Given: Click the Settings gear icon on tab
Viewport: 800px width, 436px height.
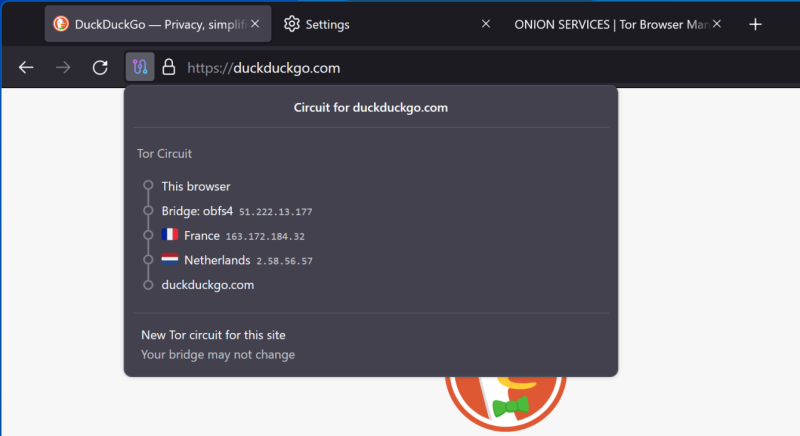Looking at the screenshot, I should (x=292, y=23).
